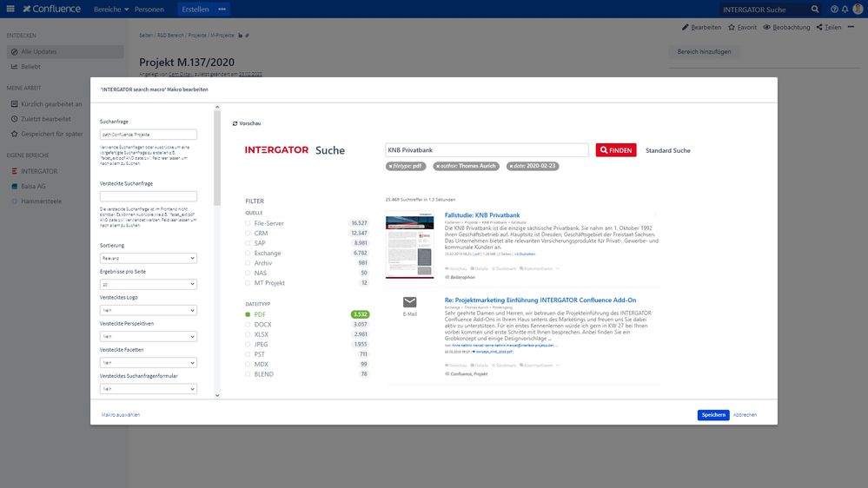
Task: Check the NAS source filter
Action: (248, 274)
